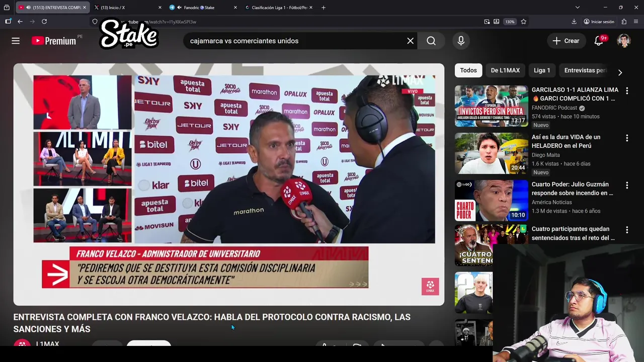Open the browser extensions puzzle icon

pyautogui.click(x=624, y=22)
